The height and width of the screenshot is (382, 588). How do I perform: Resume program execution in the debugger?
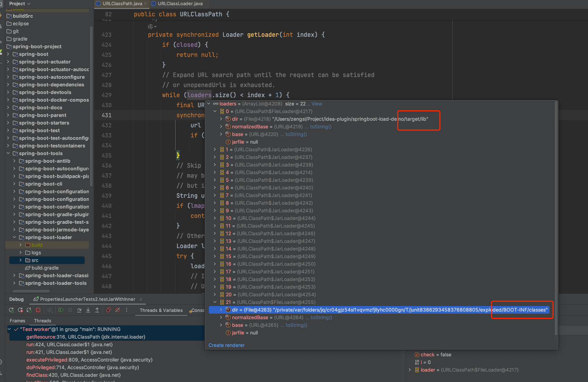pos(61,310)
